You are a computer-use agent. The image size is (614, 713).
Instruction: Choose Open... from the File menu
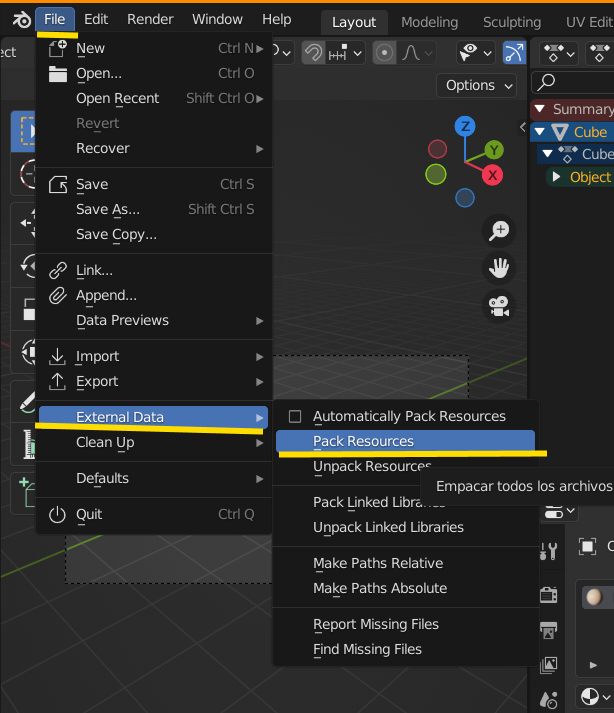tap(154, 73)
